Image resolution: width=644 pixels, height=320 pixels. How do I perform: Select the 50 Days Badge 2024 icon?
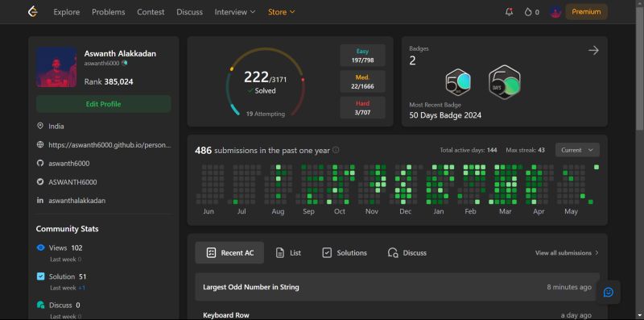pos(505,82)
